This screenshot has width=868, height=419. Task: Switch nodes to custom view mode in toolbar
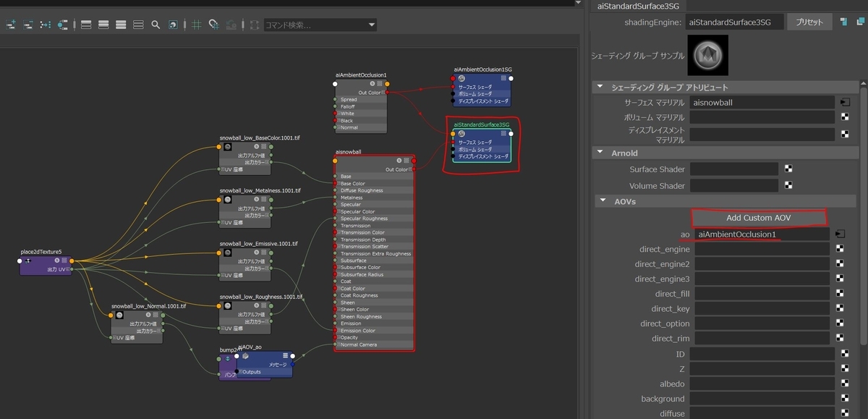(x=138, y=25)
